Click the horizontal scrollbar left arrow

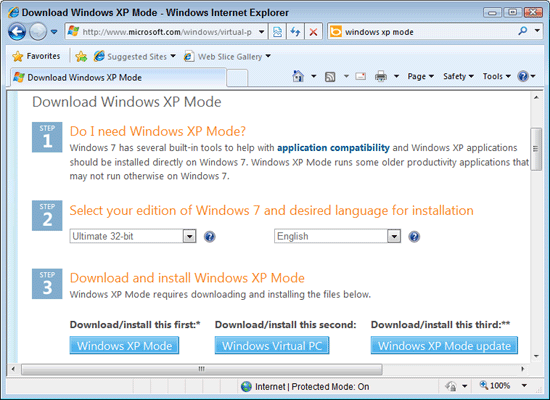(13, 369)
